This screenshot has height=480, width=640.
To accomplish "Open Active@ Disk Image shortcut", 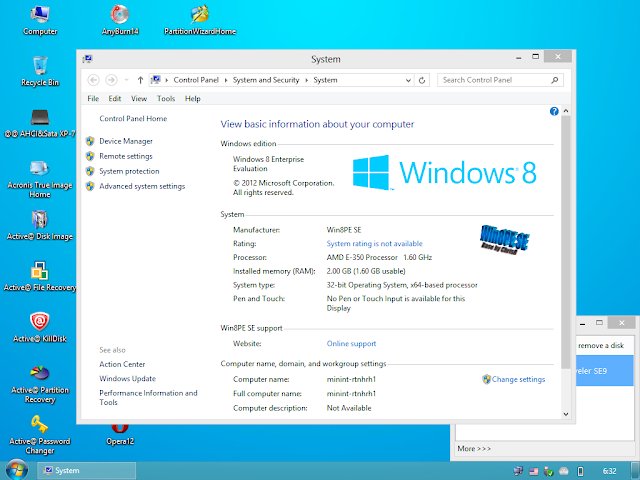I will tap(40, 226).
